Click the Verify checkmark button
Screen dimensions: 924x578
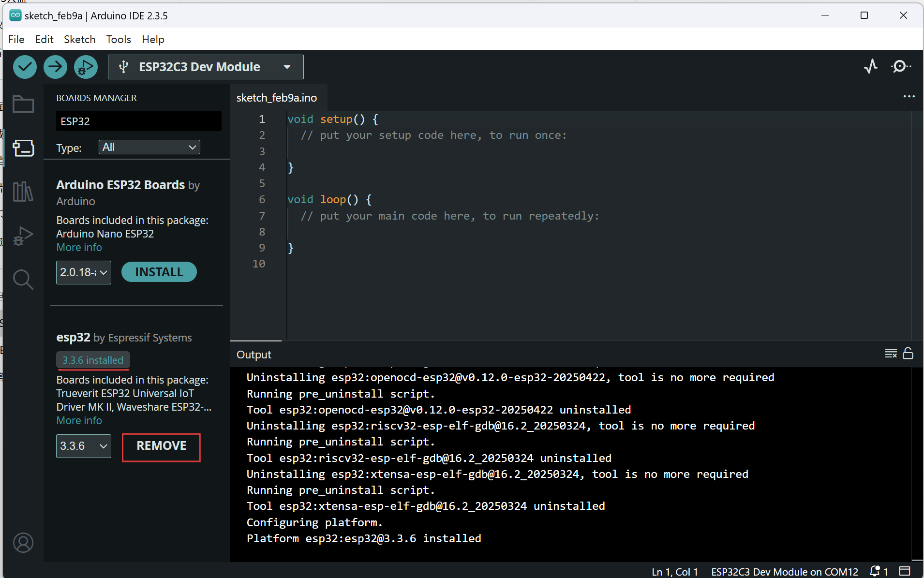(x=25, y=67)
